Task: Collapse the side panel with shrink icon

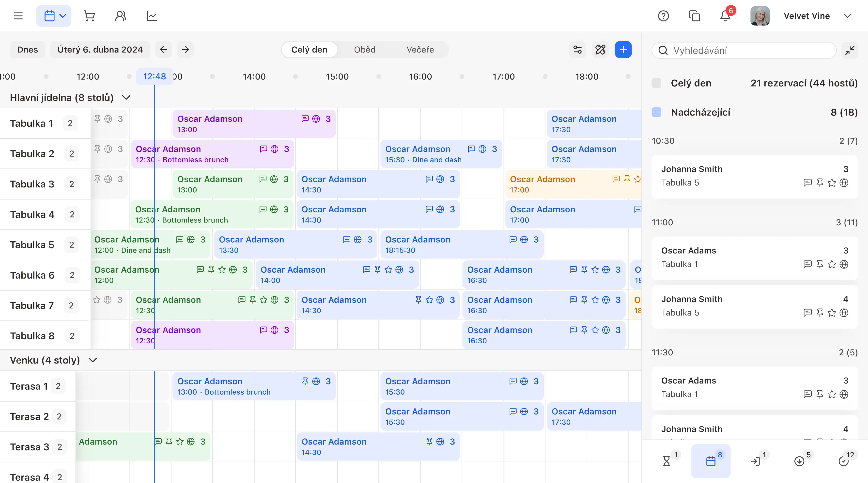Action: 850,50
